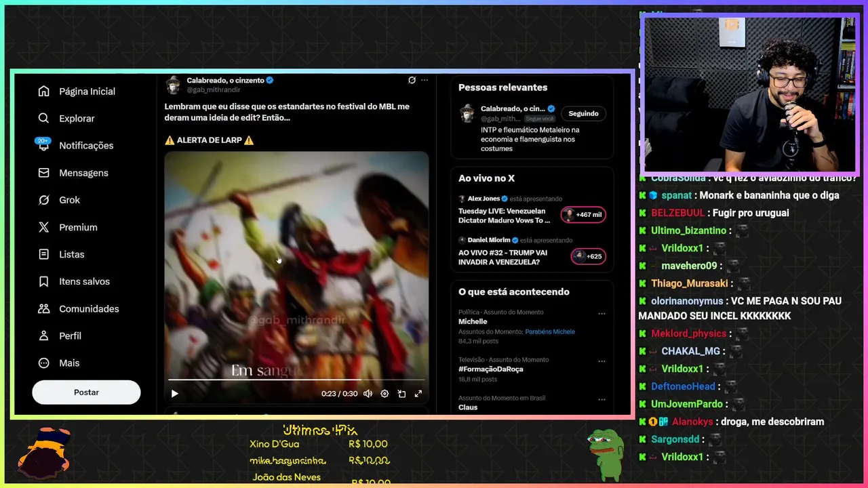Screen dimensions: 868x488
Task: Play the tweet video
Action: click(x=175, y=394)
